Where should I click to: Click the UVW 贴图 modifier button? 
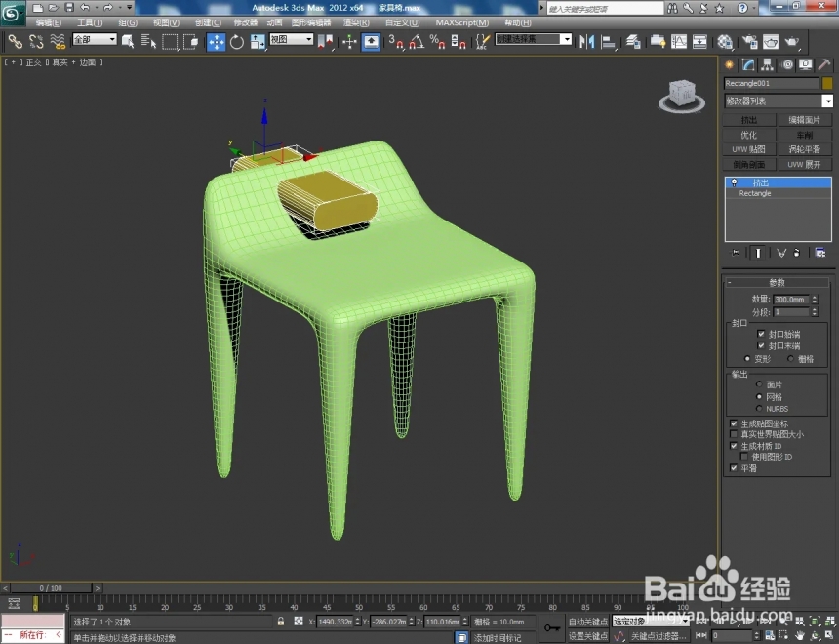tap(749, 149)
